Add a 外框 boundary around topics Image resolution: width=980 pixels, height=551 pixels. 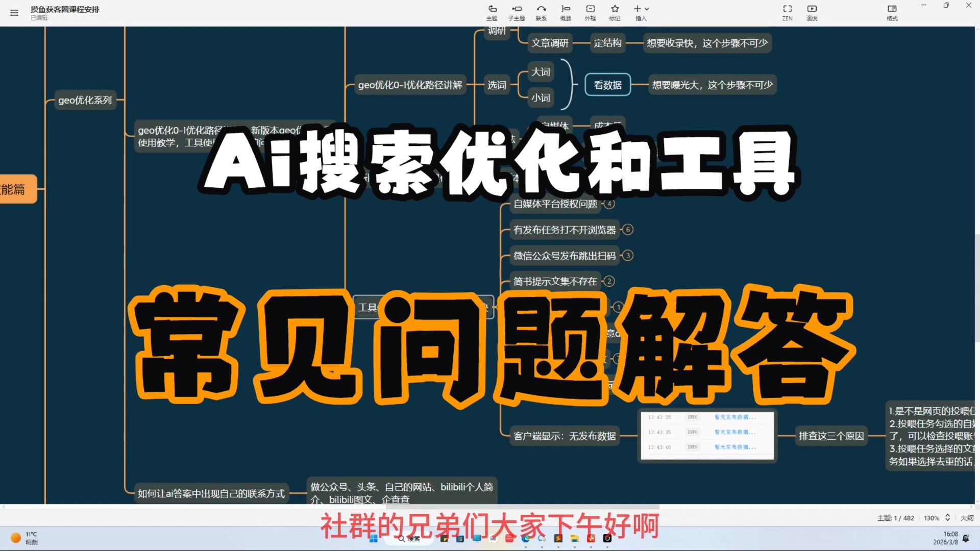590,13
